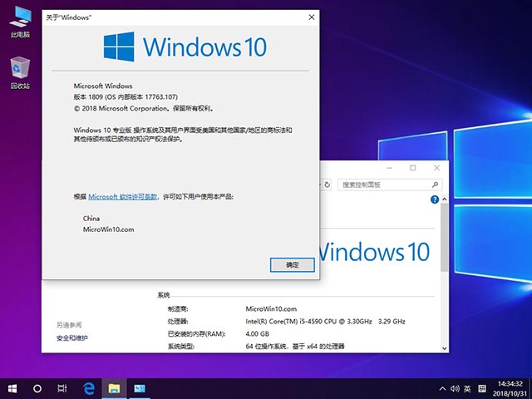Screen dimensions: 532x399
Task: Click the volume speaker tray icon
Action: (455, 388)
